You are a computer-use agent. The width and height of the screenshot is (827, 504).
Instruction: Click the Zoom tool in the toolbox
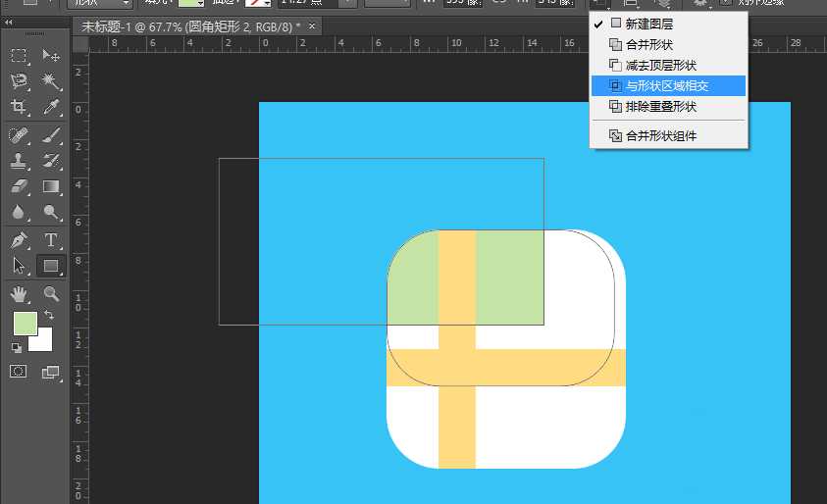(51, 293)
